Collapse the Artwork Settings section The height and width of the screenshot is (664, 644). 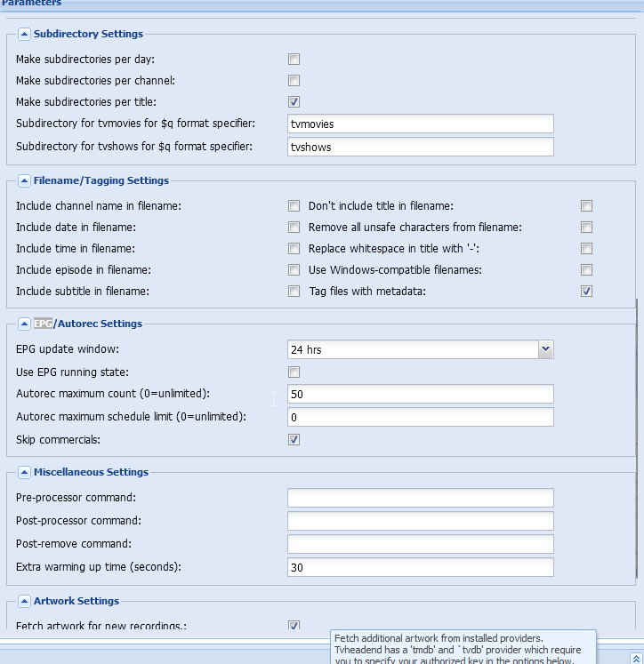point(24,601)
